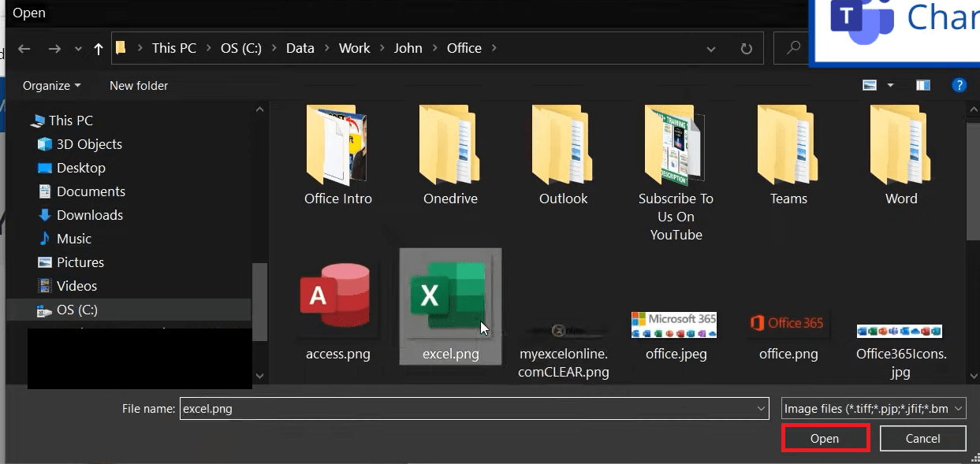Click the Teams logo in background window
980x464 pixels.
(863, 21)
